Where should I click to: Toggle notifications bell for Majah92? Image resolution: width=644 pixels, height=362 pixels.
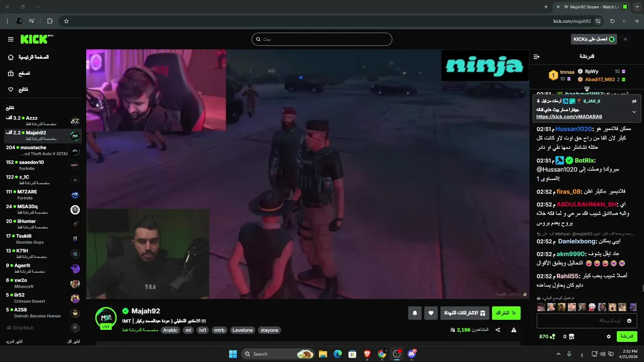tap(415, 313)
